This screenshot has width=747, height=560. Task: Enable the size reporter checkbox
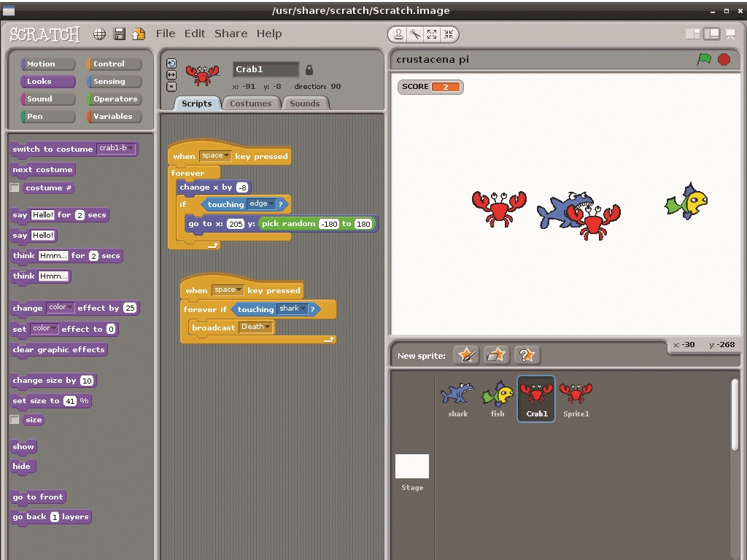coord(15,419)
